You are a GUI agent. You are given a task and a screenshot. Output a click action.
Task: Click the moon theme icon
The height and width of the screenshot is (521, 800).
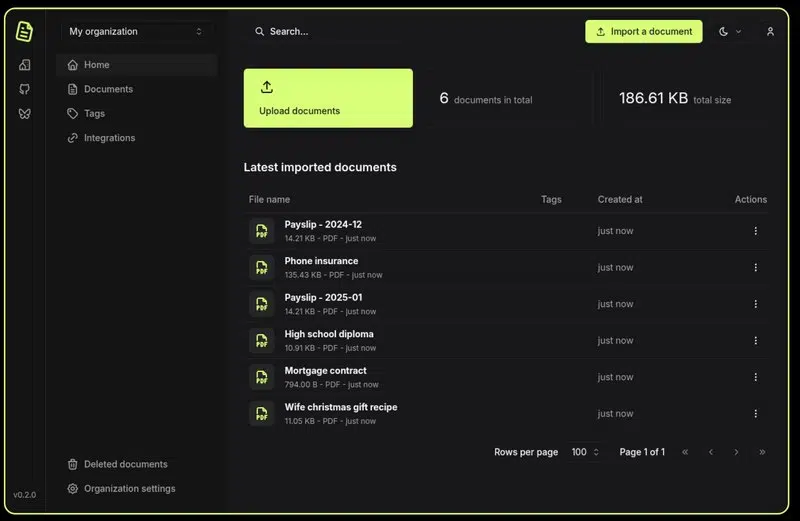click(x=723, y=32)
